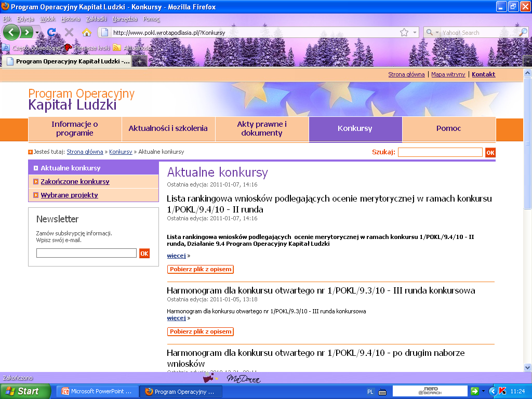
Task: Open the Konkursy navigation tab
Action: tap(355, 129)
